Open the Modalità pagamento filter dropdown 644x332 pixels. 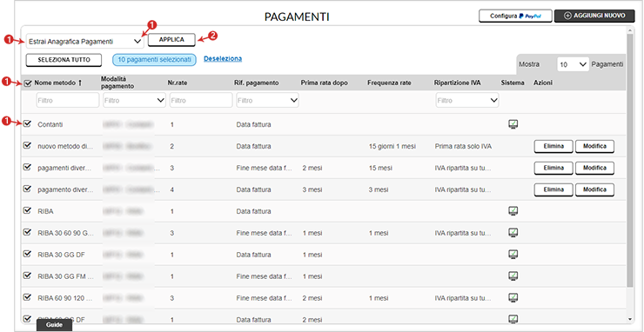[x=134, y=100]
